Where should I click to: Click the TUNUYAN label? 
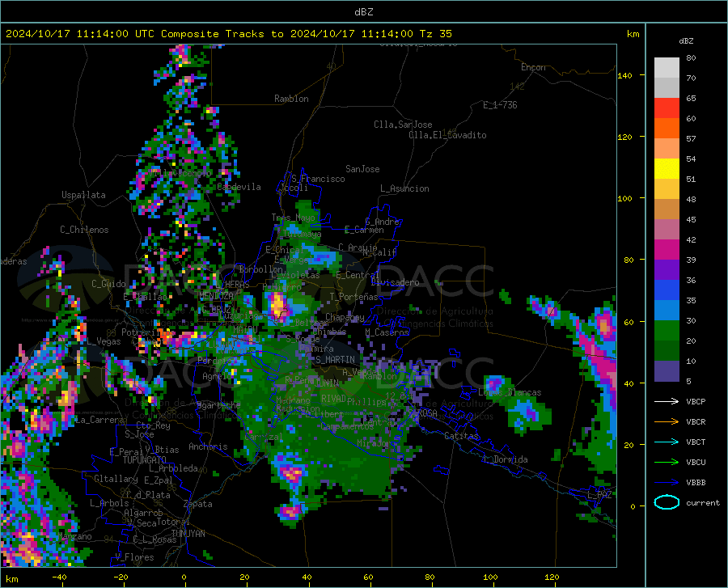point(188,534)
